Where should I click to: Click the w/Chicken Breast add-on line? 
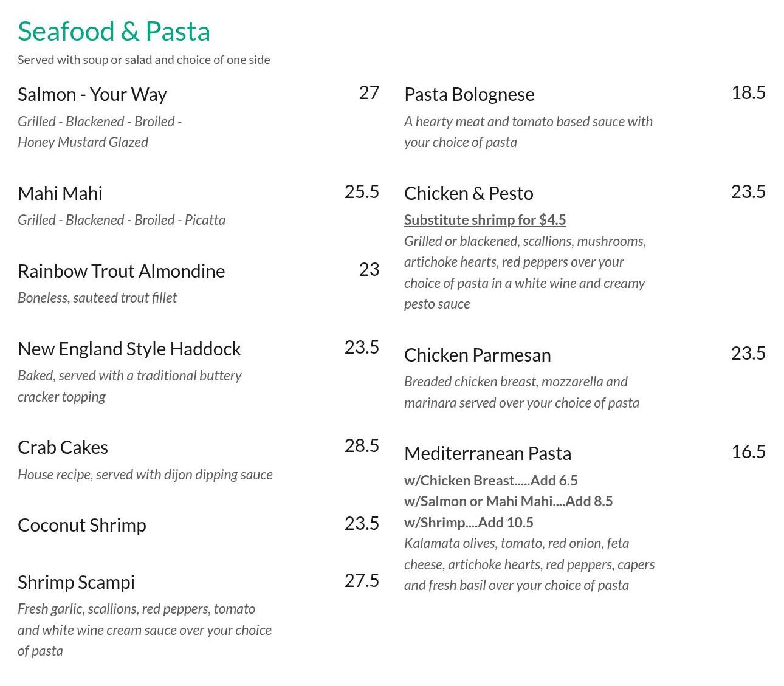490,481
